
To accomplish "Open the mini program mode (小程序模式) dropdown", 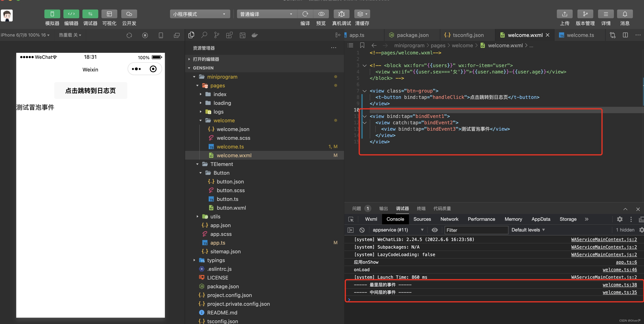I will pyautogui.click(x=199, y=14).
